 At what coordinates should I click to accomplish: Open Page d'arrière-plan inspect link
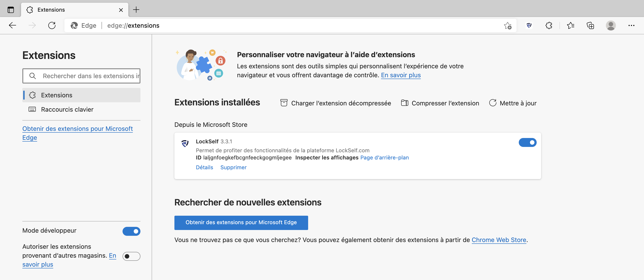(x=385, y=157)
